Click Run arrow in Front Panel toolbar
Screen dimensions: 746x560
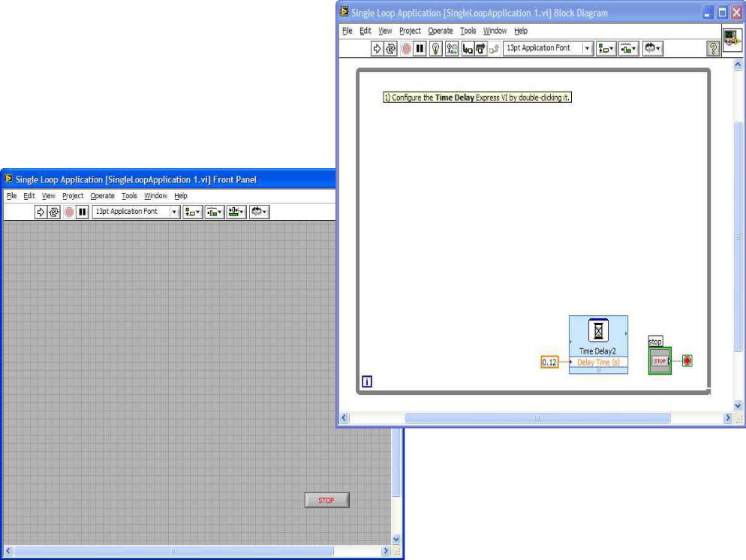pyautogui.click(x=41, y=212)
